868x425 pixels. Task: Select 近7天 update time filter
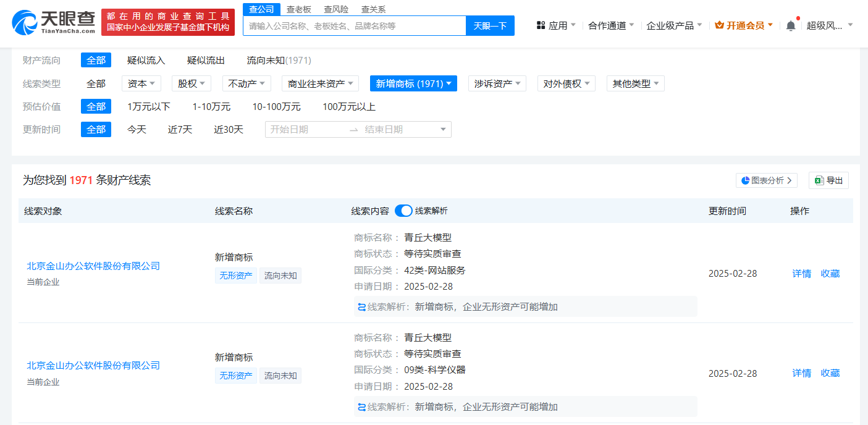180,130
